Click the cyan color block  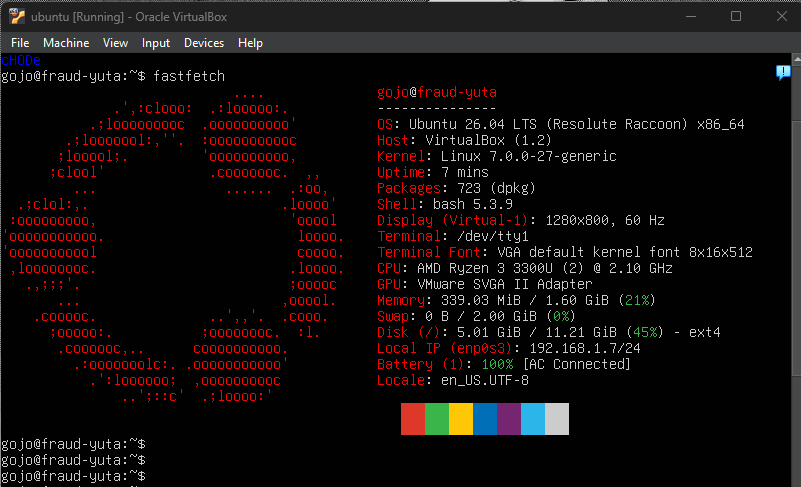coord(533,419)
